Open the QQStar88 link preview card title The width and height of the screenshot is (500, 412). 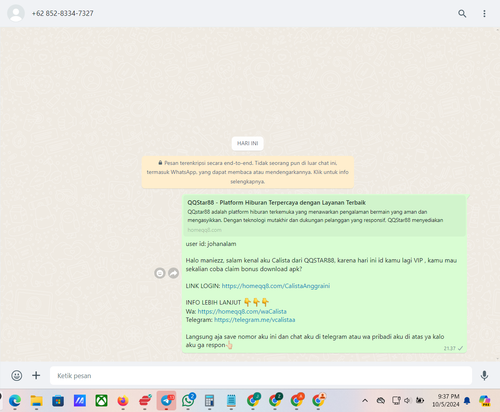tap(276, 202)
